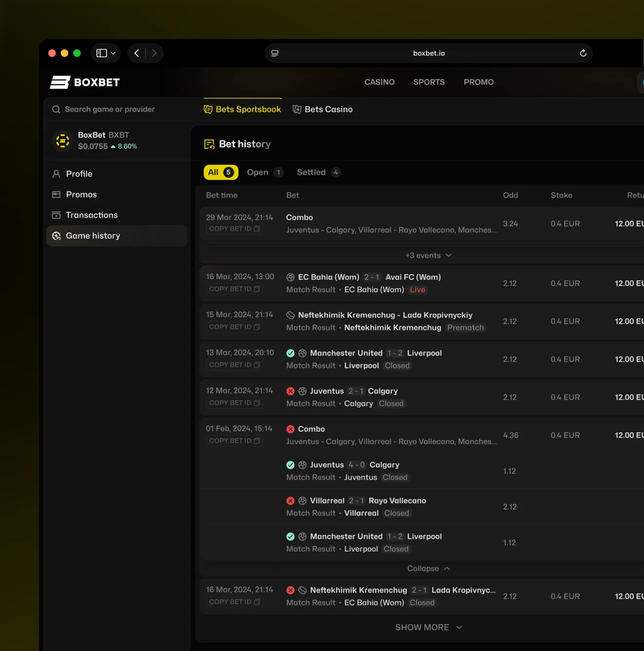Switch to Bets Casino tab

(322, 109)
